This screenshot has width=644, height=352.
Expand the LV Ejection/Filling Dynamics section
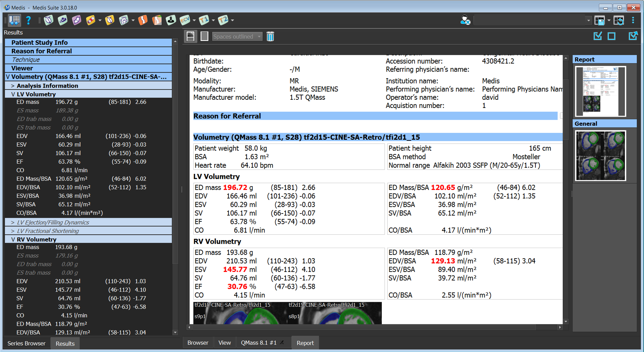click(x=13, y=222)
